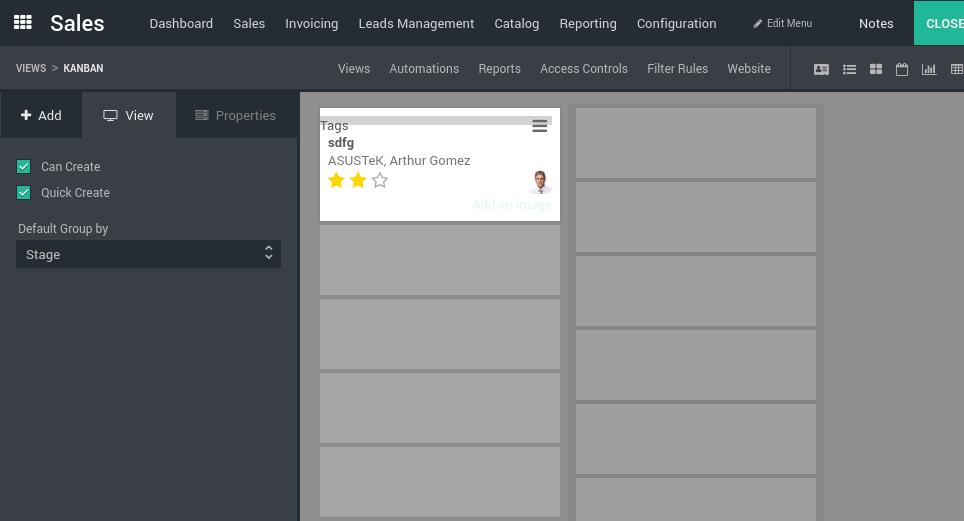Switch to the calendar view icon

[902, 69]
